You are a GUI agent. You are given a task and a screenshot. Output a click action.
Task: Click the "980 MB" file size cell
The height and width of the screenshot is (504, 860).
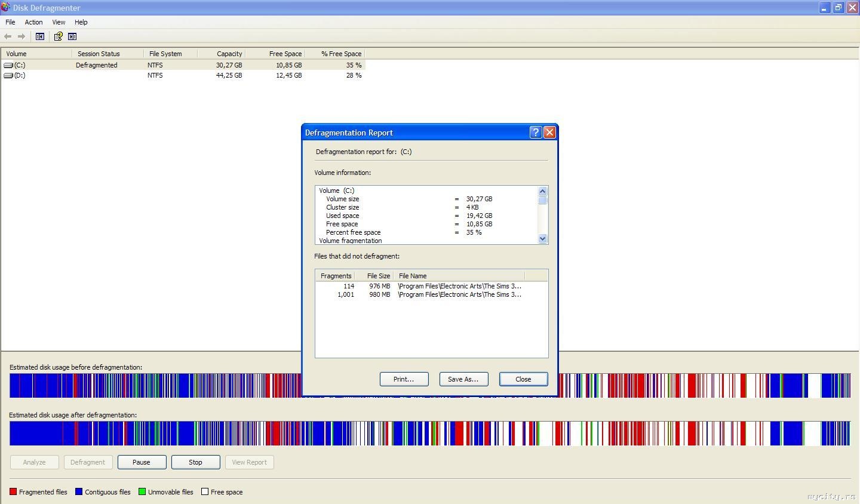click(380, 294)
